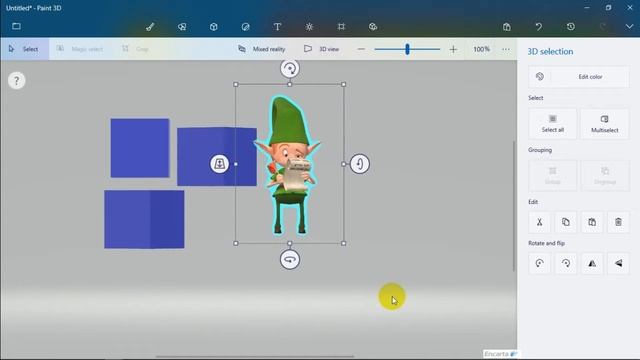The image size is (640, 360).
Task: Expand the top toolbar chevron
Action: pos(629,27)
